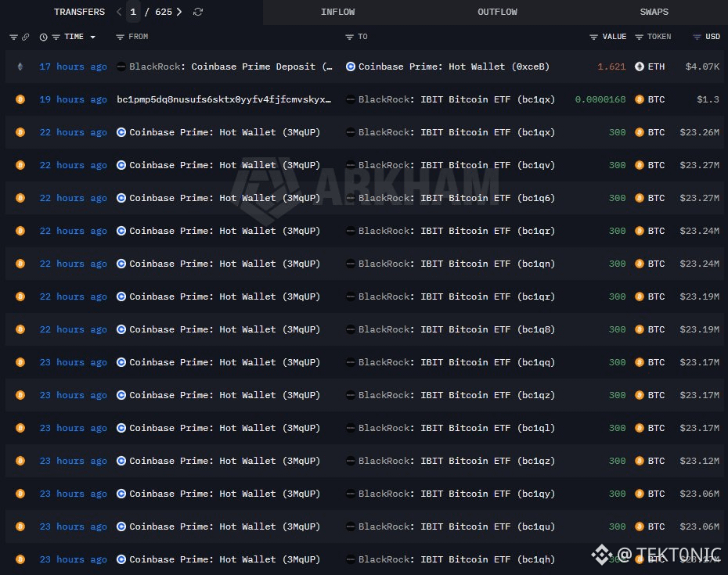Switch to the OUTFLOW tab
Image resolution: width=728 pixels, height=575 pixels.
click(x=497, y=12)
